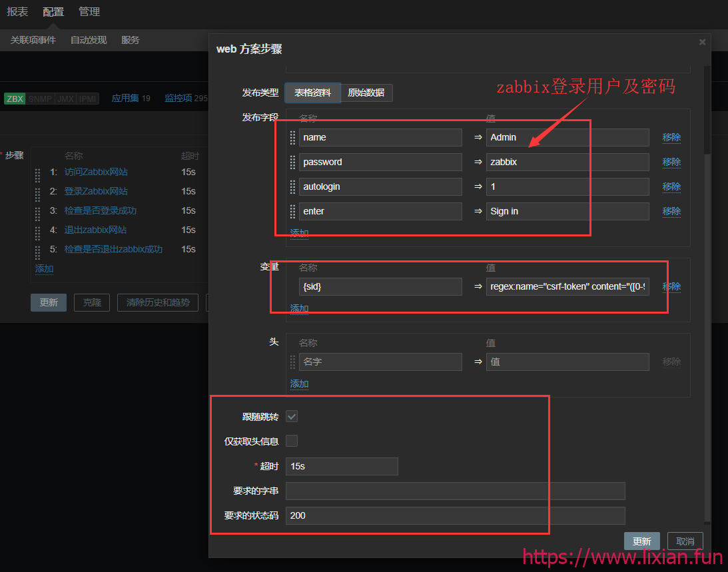Click drag handle for step 4 退出zabbix网站
728x572 pixels.
(37, 232)
